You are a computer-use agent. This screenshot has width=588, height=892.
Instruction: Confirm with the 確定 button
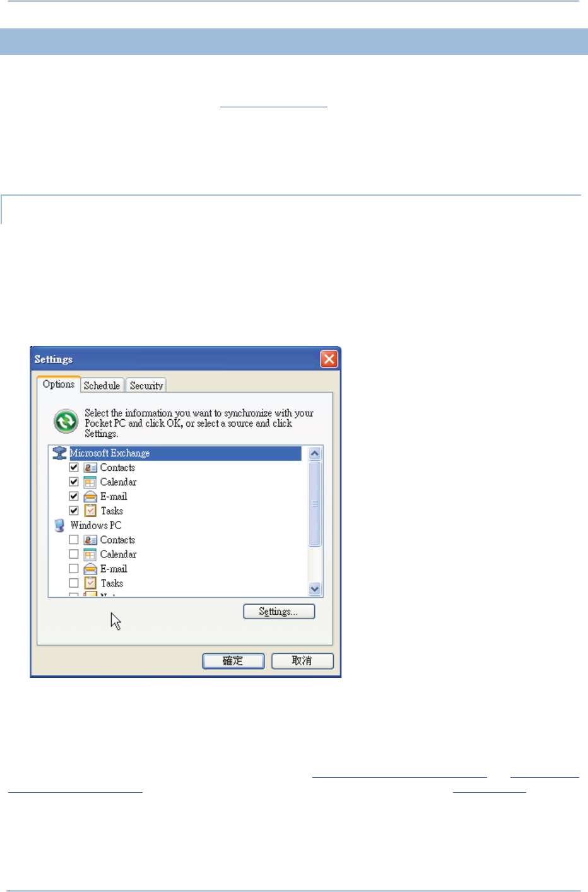click(233, 661)
